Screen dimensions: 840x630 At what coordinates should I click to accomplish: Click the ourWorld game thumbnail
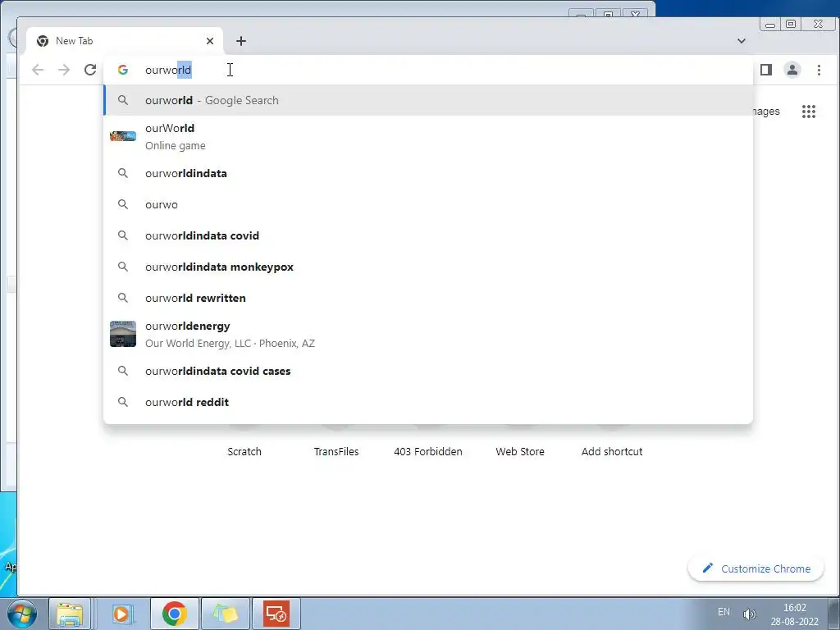pyautogui.click(x=123, y=136)
